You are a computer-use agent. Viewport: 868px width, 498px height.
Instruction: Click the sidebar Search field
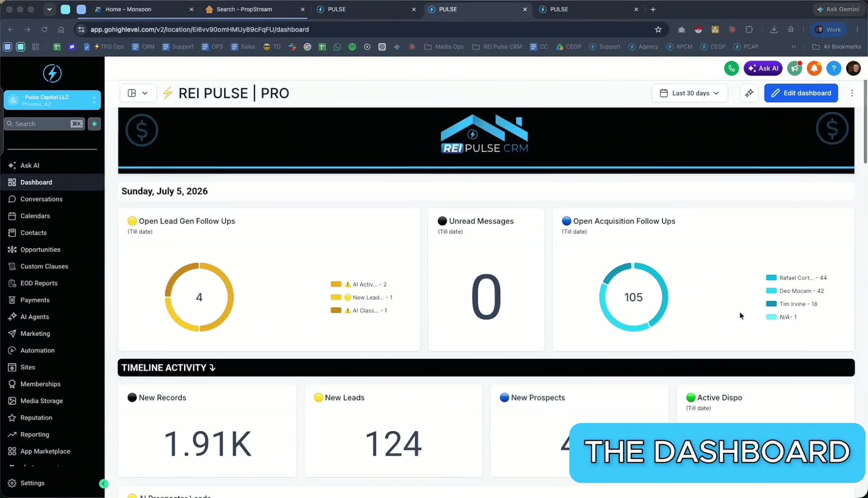click(x=44, y=124)
